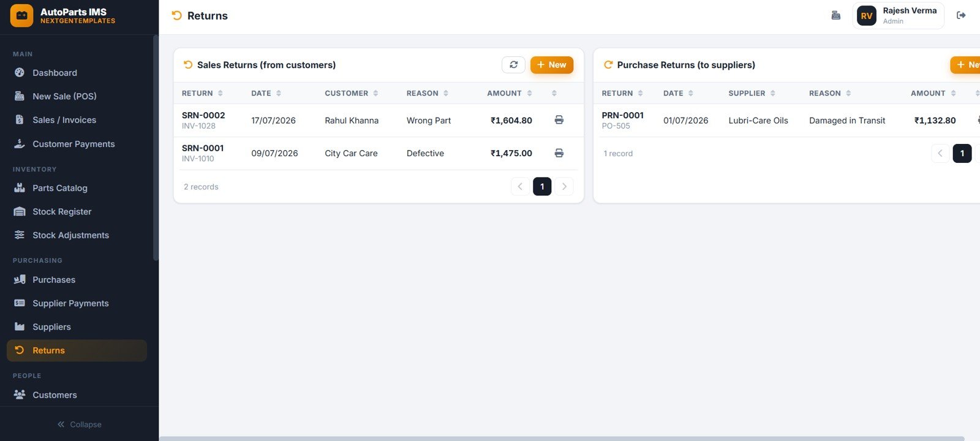Print return SRN-0001
Viewport: 980px width, 441px height.
point(559,153)
